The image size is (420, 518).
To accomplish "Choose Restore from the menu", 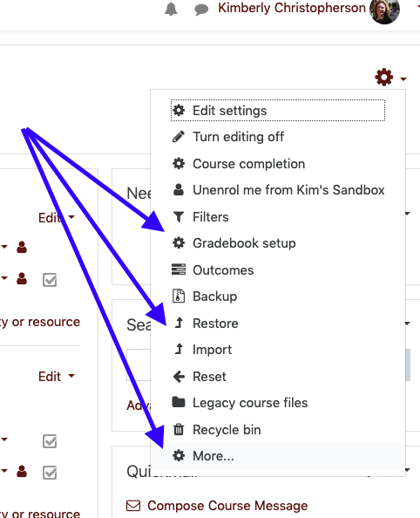I will 215,323.
